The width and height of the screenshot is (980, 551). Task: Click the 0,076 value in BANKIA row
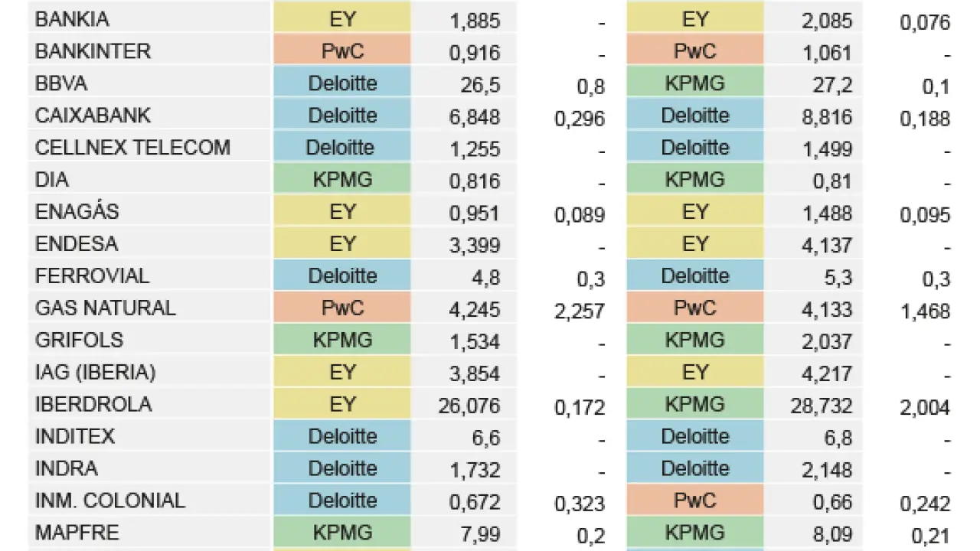(x=925, y=22)
